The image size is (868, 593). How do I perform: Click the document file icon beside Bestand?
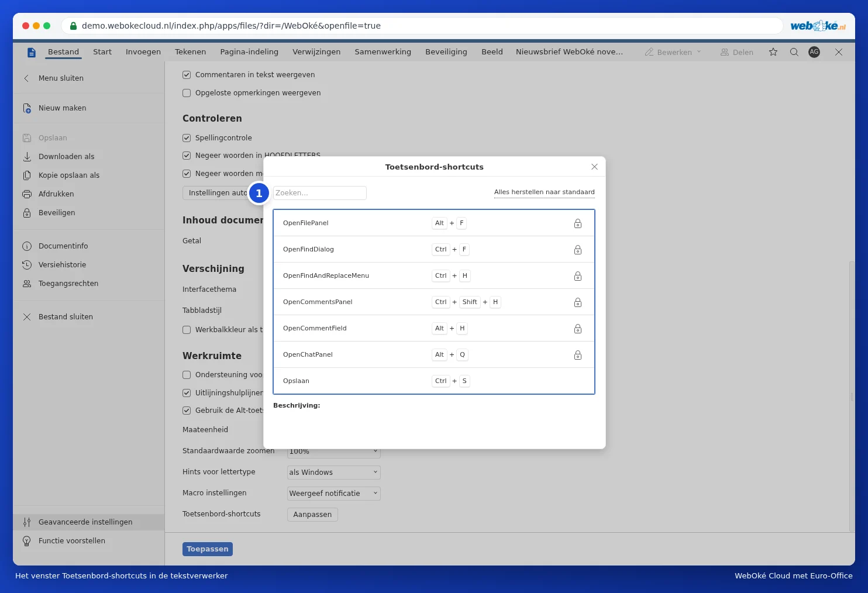pos(32,53)
